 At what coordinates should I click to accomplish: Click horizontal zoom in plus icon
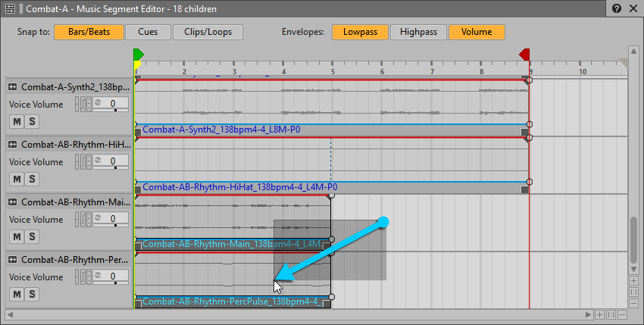(x=599, y=314)
